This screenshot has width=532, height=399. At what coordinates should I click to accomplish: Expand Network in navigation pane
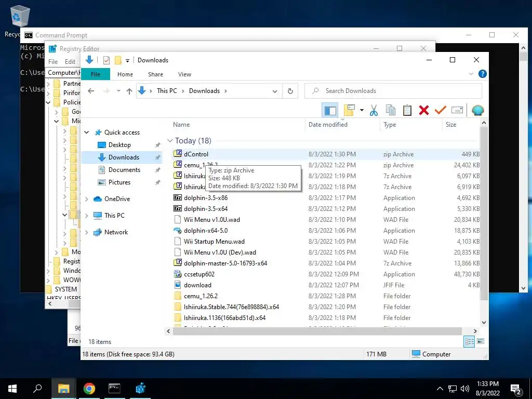87,232
